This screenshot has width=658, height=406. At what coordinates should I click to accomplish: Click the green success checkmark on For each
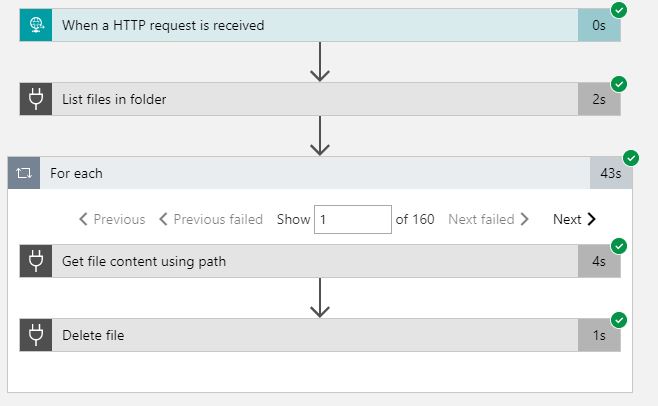[631, 158]
